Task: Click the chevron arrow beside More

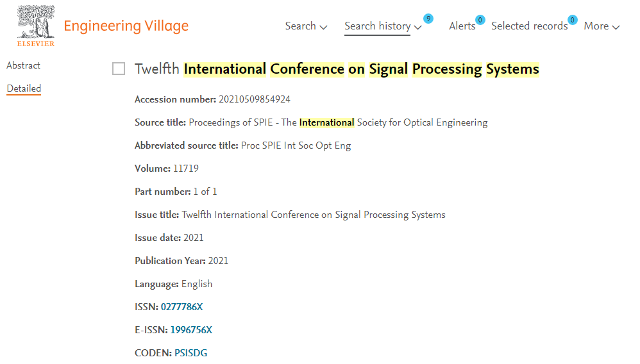Action: pyautogui.click(x=616, y=27)
